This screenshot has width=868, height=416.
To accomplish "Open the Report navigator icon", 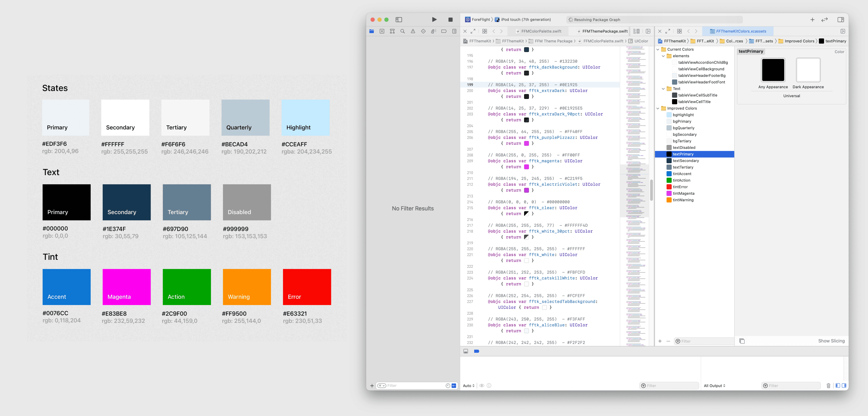I will point(454,31).
